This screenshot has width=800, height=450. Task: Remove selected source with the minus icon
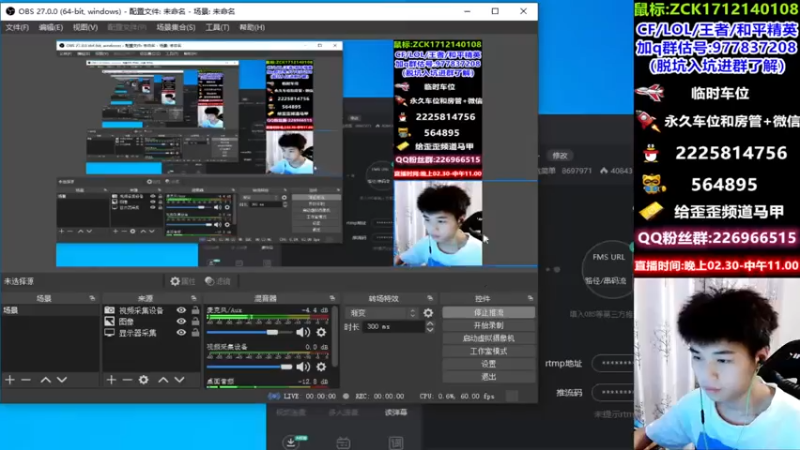tap(127, 380)
